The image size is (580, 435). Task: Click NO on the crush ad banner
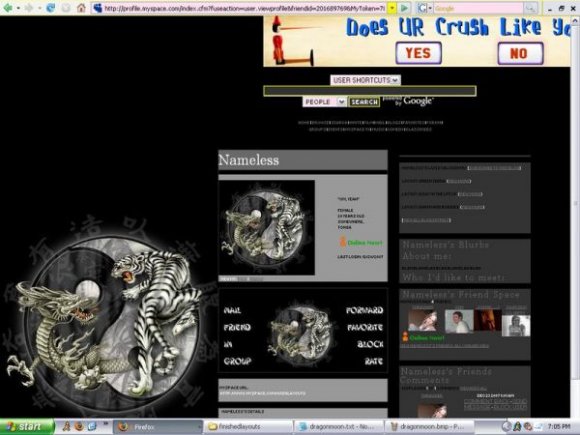(520, 53)
